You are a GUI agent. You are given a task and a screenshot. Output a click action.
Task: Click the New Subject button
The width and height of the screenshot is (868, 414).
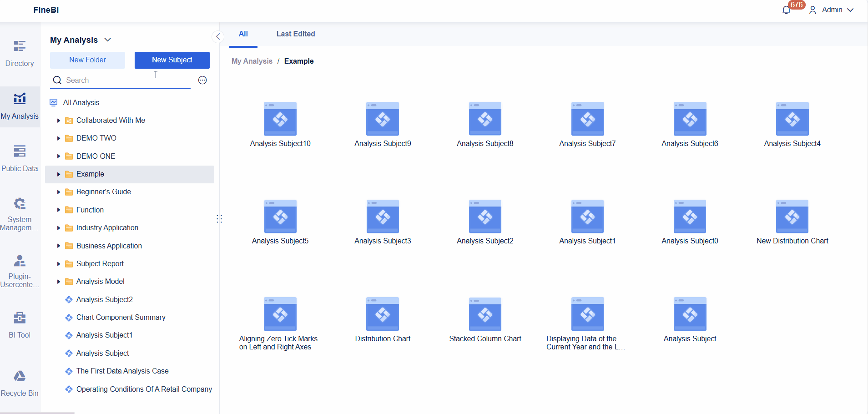[172, 60]
